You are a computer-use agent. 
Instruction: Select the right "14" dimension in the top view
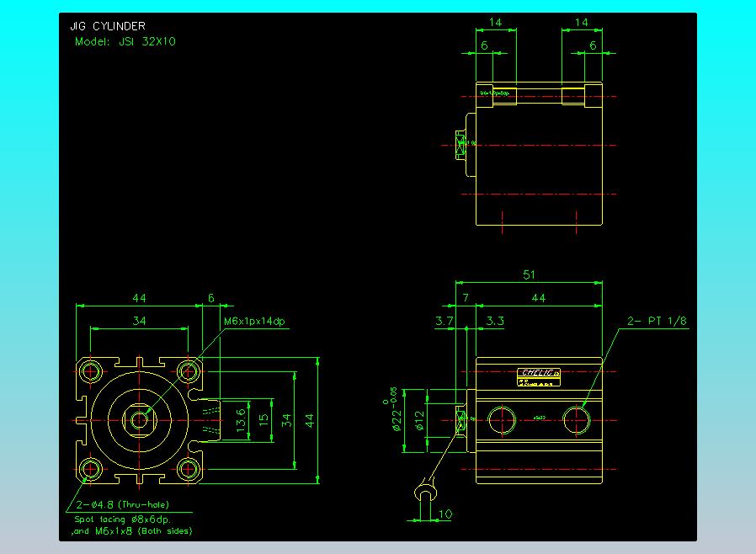(582, 22)
